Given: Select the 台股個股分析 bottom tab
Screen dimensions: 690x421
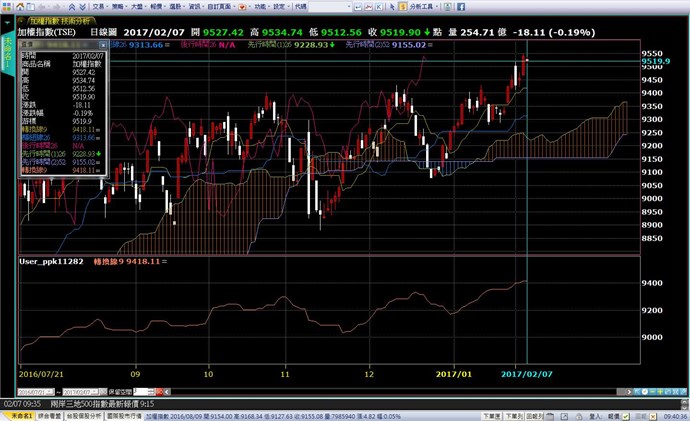Looking at the screenshot, I should coord(91,413).
